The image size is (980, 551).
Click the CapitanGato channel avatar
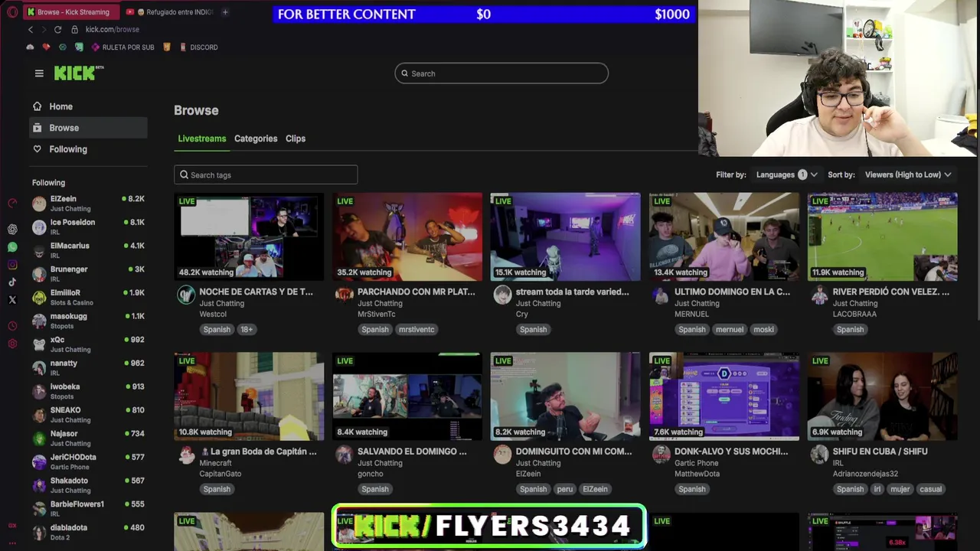(x=186, y=455)
